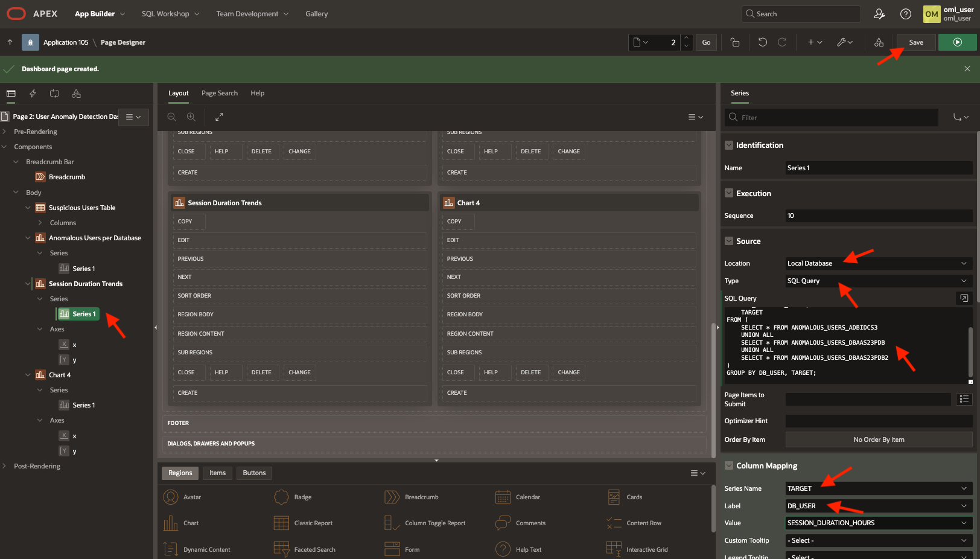980x559 pixels.
Task: Open the Team Development menu
Action: click(x=252, y=14)
